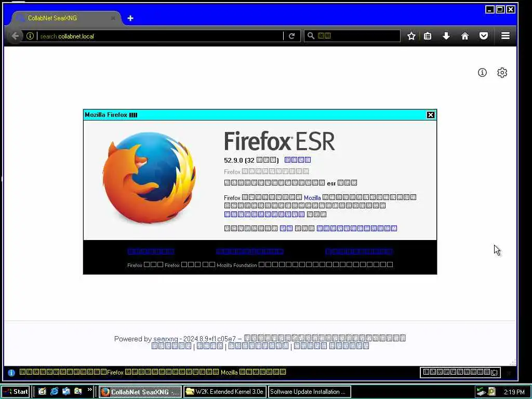
Task: Launch Internet Explorer from quick launch
Action: tap(54, 392)
